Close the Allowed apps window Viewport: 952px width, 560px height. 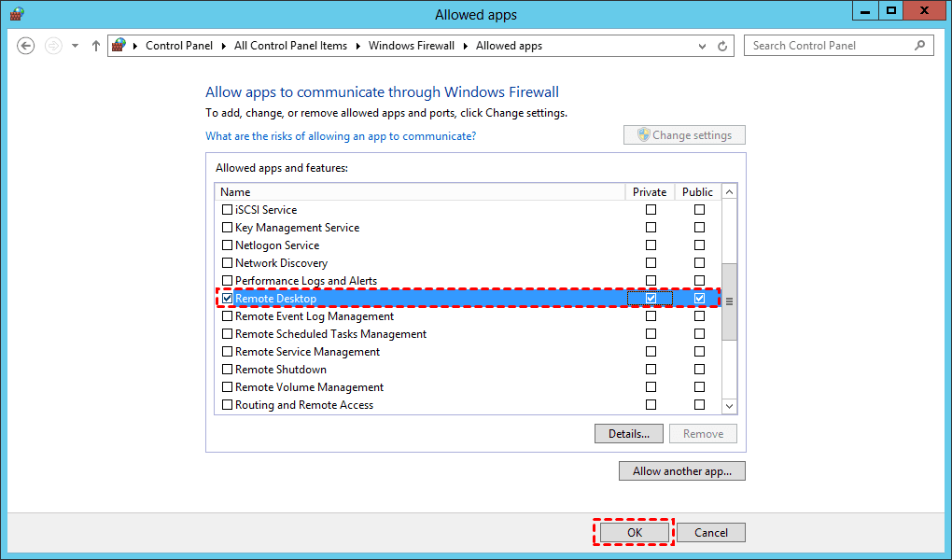924,10
